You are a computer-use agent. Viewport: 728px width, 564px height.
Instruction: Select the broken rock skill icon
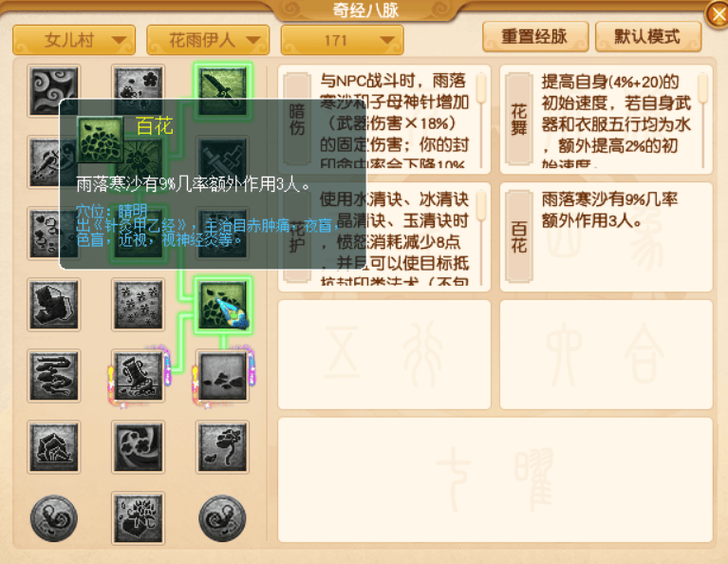pyautogui.click(x=54, y=447)
